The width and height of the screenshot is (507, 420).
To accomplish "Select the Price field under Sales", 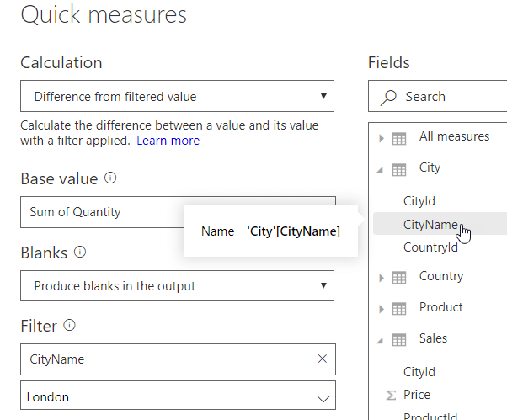I will (x=417, y=394).
